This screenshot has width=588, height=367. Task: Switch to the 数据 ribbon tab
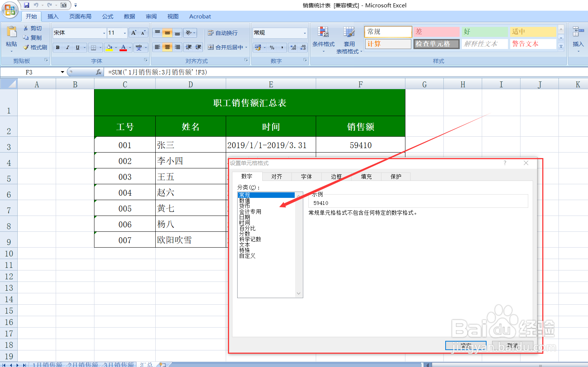129,16
